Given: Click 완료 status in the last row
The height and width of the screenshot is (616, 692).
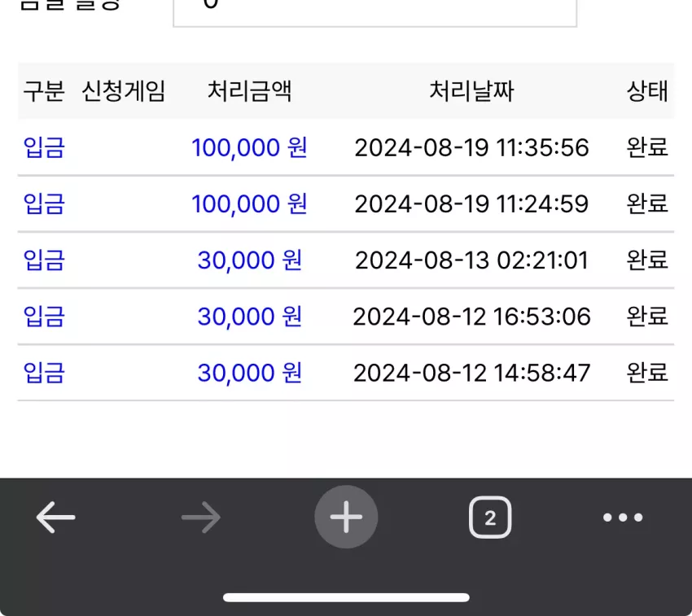Looking at the screenshot, I should point(647,373).
